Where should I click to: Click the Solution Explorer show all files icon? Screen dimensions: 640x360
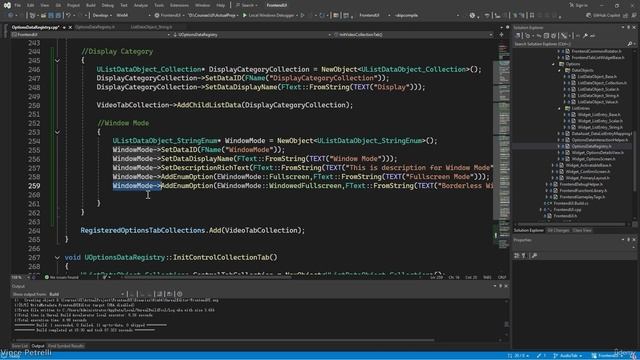click(554, 36)
